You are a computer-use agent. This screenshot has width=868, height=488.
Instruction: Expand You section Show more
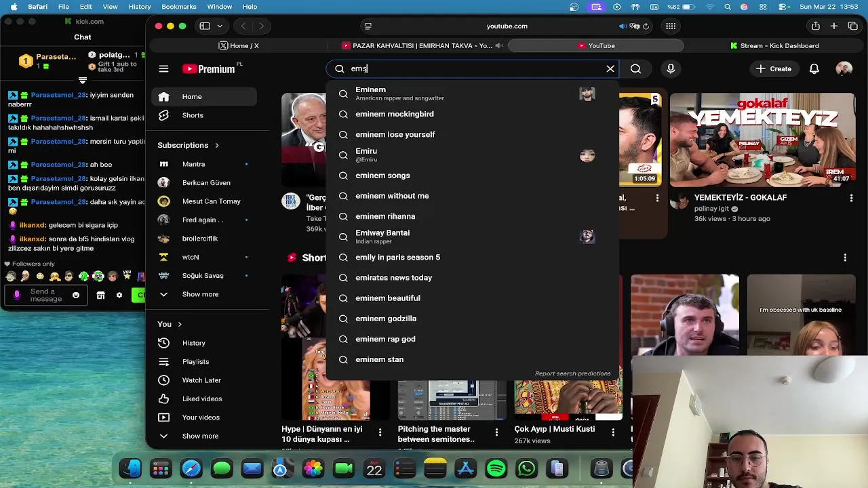pos(204,436)
